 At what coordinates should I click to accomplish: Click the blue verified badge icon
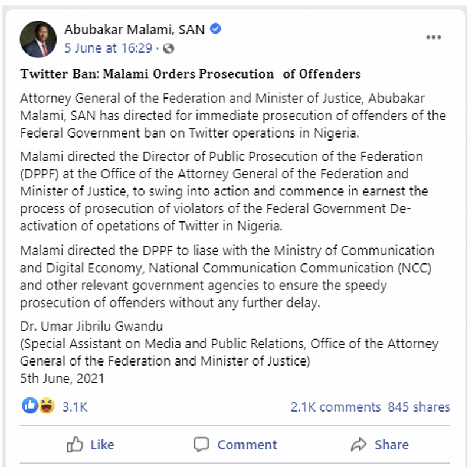pos(216,29)
